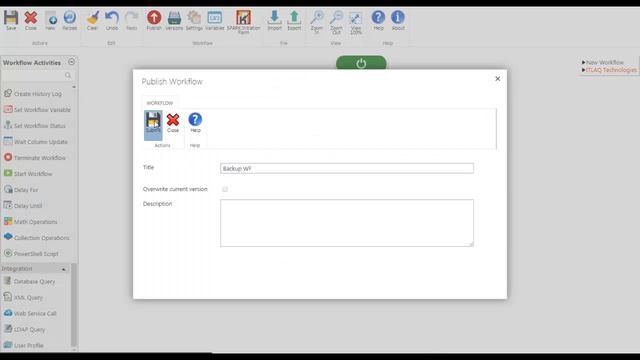Click the red Close icon in the main toolbar
Screen dimensions: 640x360
pos(31,20)
